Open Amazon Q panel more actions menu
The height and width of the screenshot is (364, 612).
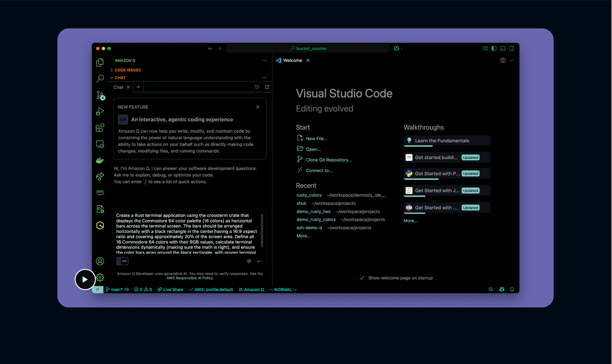pos(265,61)
